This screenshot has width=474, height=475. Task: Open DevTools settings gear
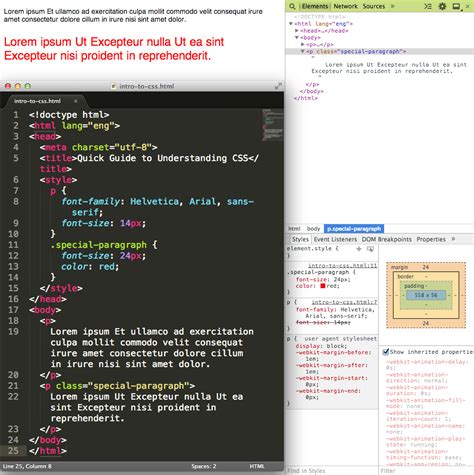(442, 6)
